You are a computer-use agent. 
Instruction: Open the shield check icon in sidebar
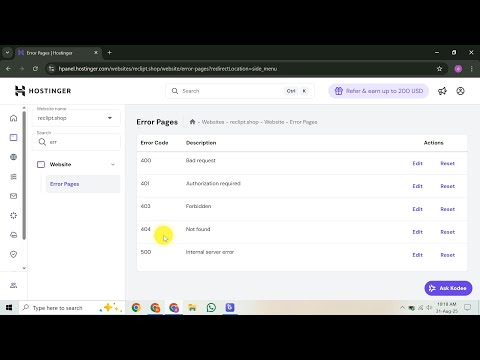click(x=13, y=254)
